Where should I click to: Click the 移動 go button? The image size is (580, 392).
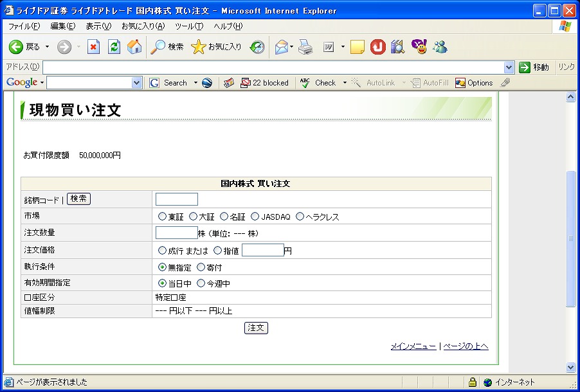[534, 67]
